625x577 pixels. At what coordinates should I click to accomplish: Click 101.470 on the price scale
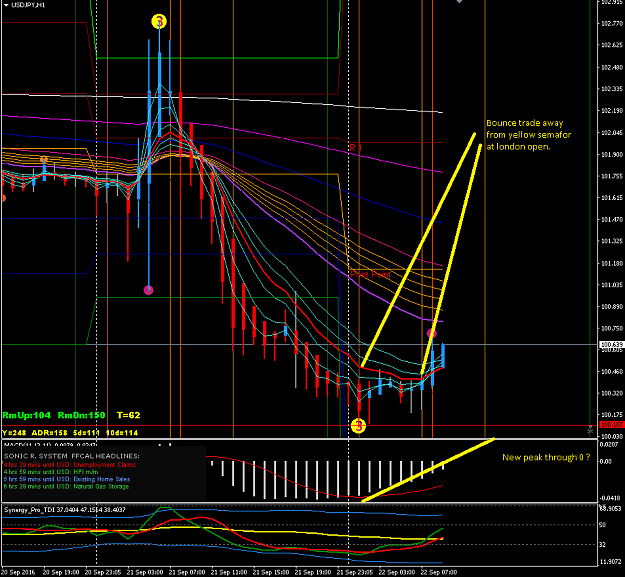tap(612, 220)
